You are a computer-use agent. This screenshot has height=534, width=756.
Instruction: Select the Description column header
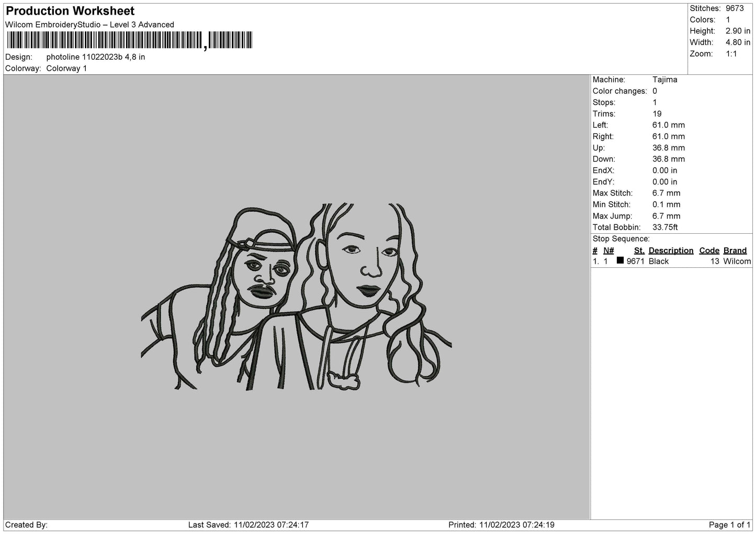click(671, 251)
